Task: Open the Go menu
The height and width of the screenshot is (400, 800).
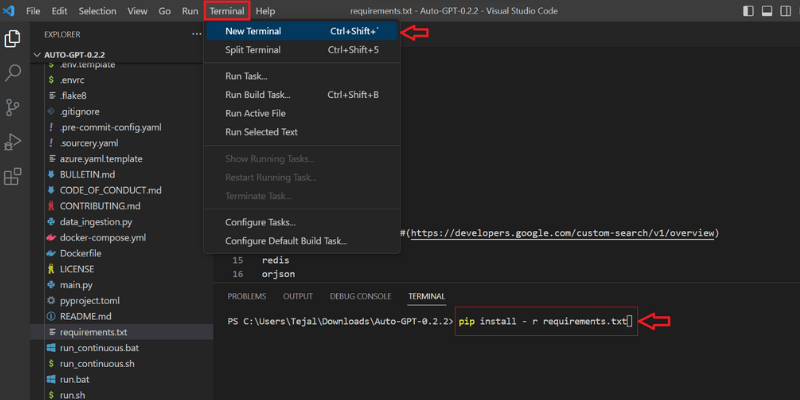Action: [164, 11]
